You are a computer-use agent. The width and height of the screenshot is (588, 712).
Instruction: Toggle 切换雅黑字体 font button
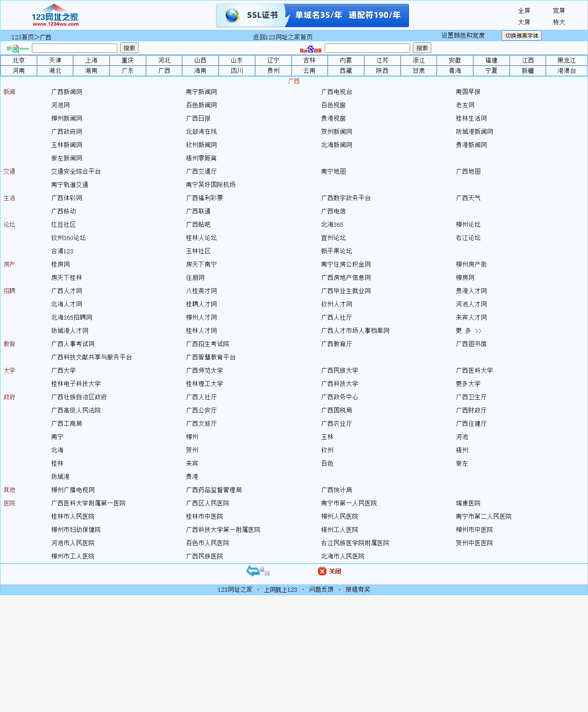[521, 36]
